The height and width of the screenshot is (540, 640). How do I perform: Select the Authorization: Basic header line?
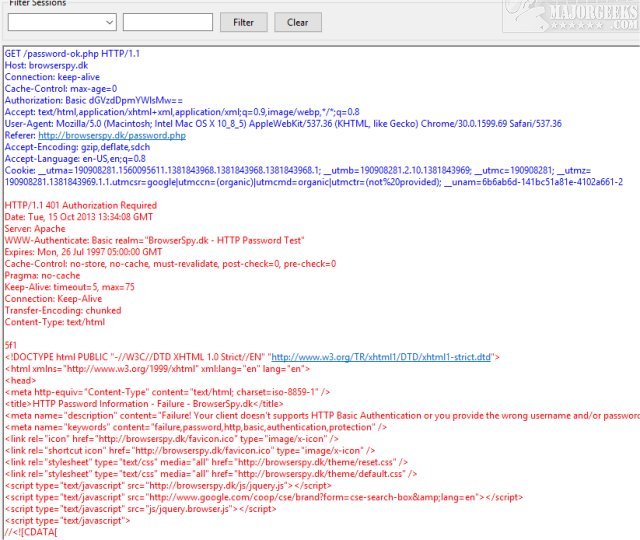pos(93,100)
